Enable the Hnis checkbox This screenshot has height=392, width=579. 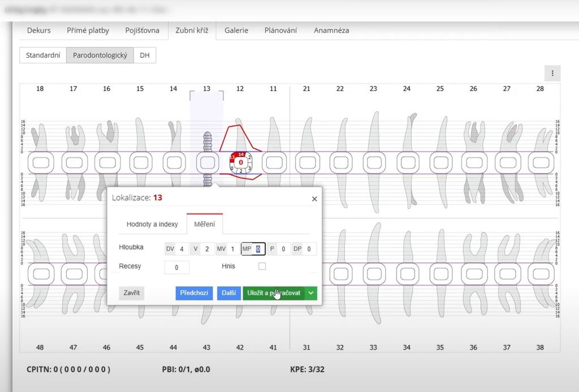[x=262, y=266]
